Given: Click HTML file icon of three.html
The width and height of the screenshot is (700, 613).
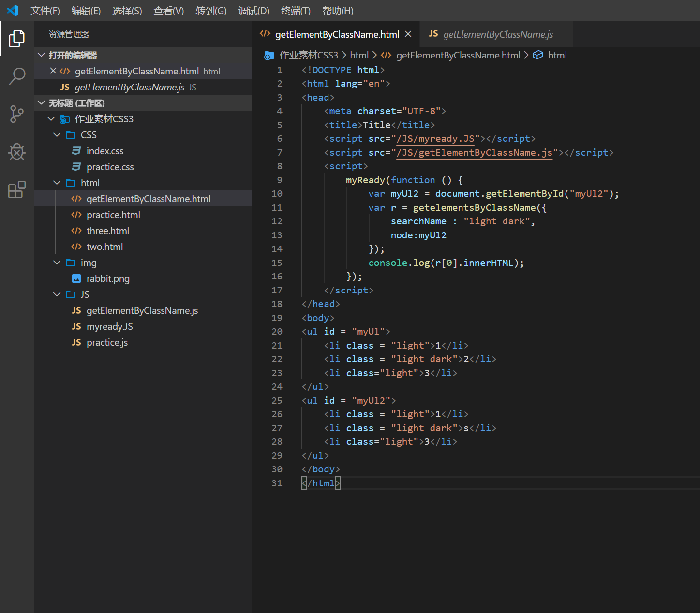Looking at the screenshot, I should point(76,231).
